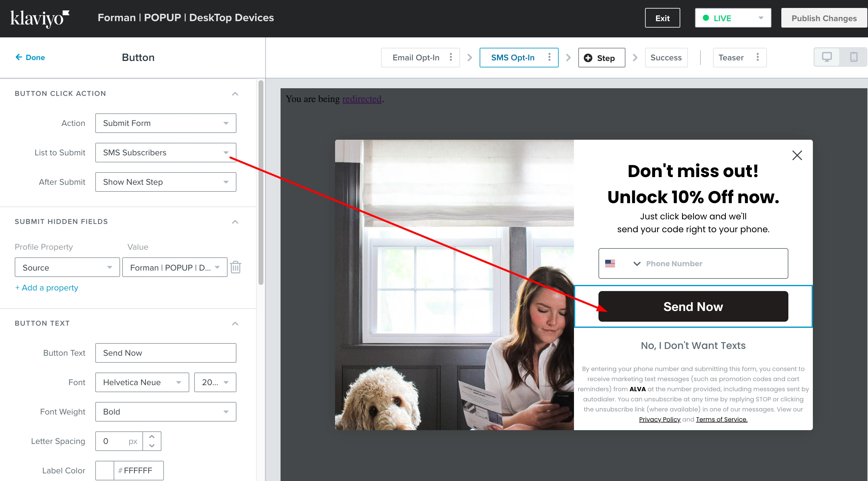Click the Done back arrow
The height and width of the screenshot is (481, 868).
[x=19, y=57]
